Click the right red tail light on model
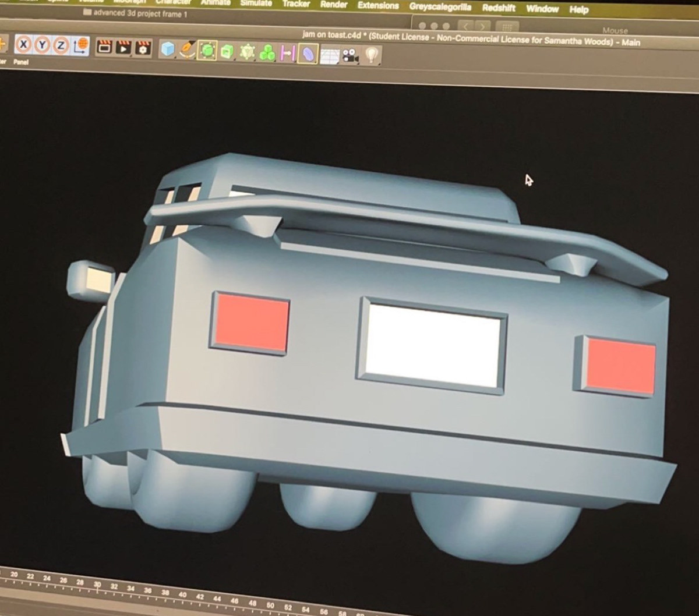Image resolution: width=699 pixels, height=616 pixels. tap(620, 367)
